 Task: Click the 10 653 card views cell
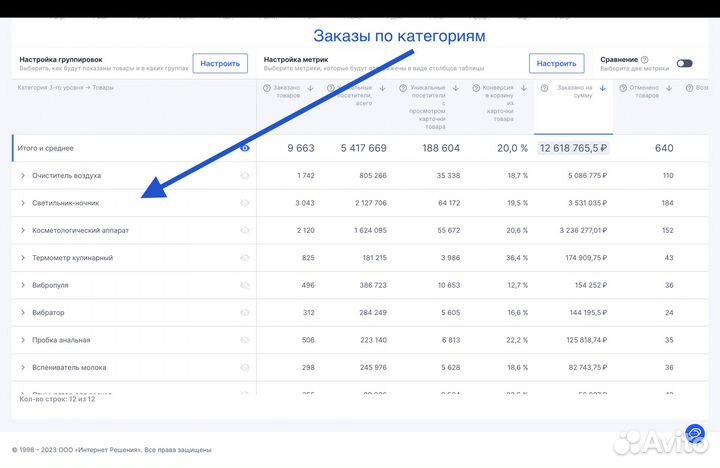coord(449,285)
